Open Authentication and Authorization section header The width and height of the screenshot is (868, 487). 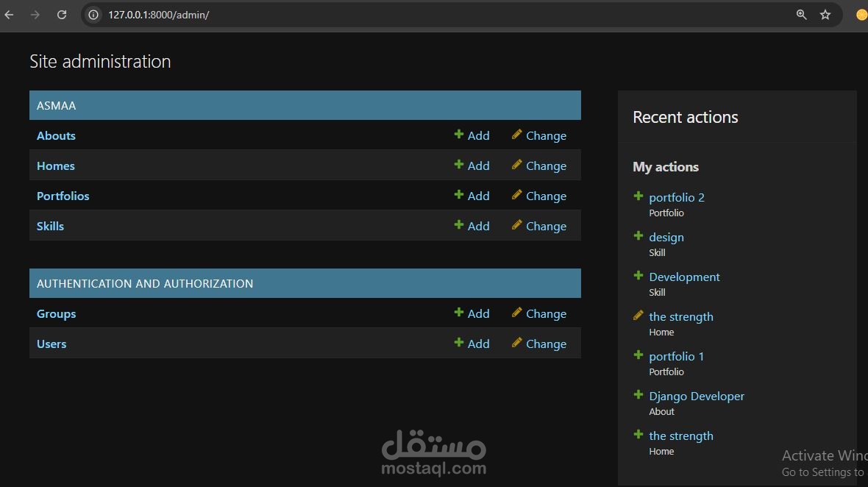point(144,283)
